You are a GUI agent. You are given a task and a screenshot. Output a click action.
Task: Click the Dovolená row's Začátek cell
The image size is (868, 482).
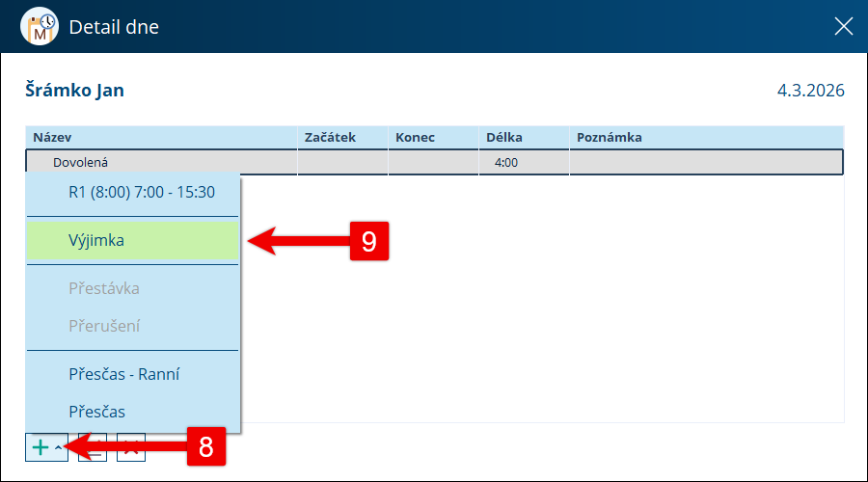point(342,162)
